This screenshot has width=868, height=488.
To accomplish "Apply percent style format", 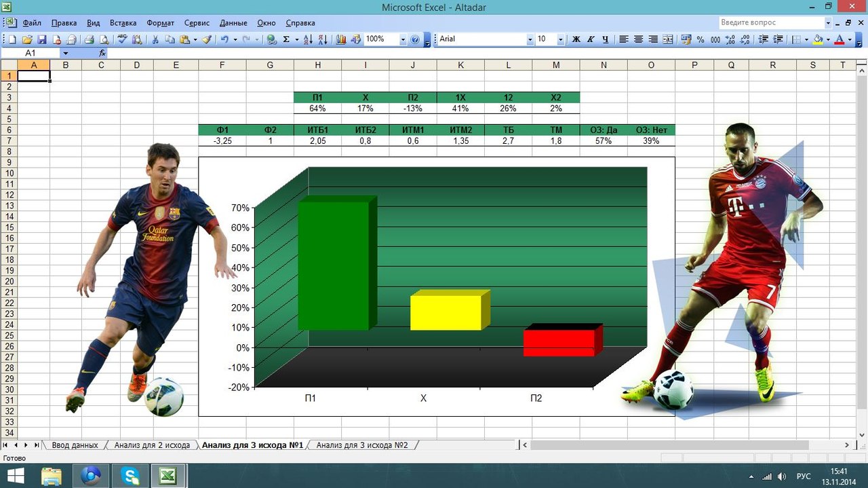I will (701, 39).
